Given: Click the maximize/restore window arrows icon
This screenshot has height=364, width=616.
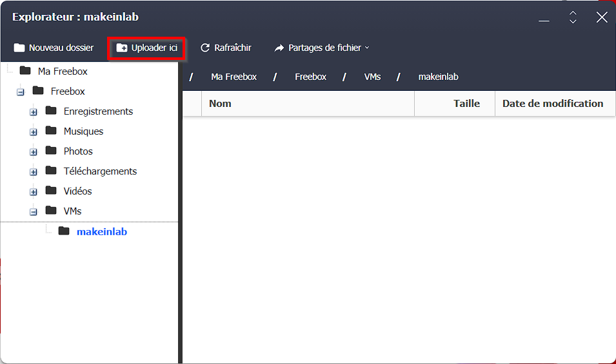Looking at the screenshot, I should 573,17.
